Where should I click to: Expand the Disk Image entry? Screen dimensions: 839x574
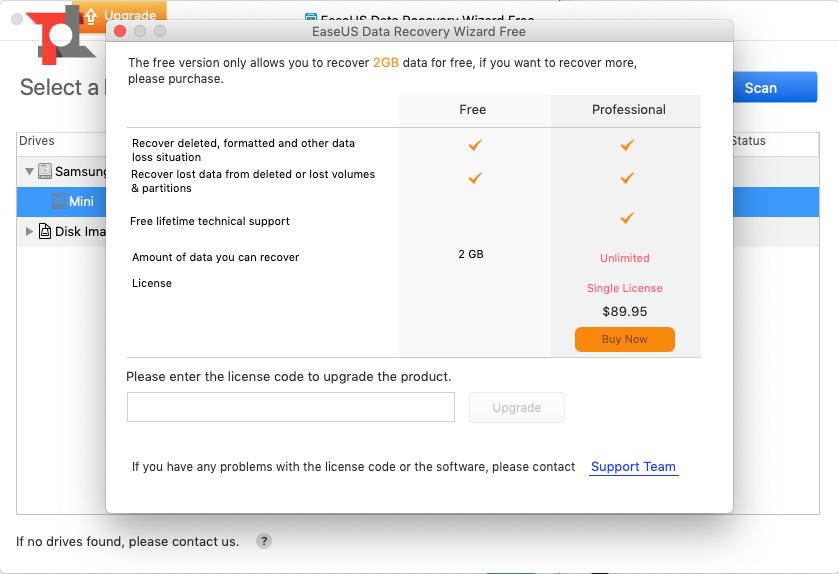point(29,232)
